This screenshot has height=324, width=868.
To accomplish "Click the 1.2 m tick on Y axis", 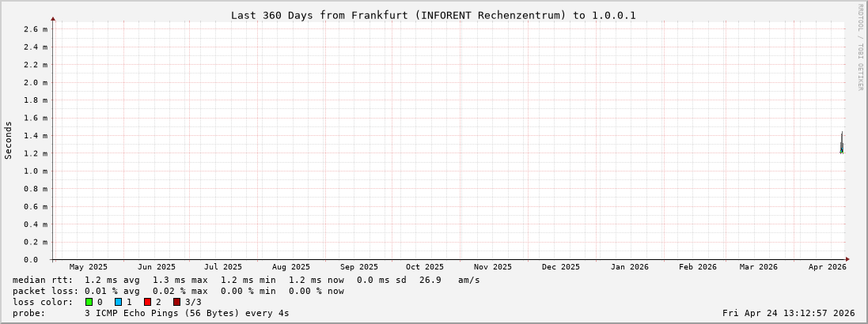I will [x=36, y=153].
